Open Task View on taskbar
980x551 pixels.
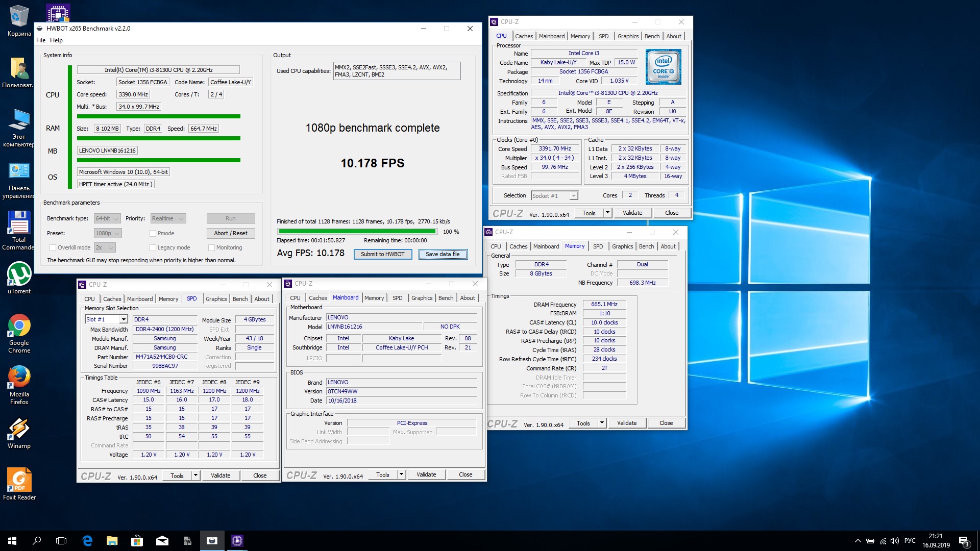[x=61, y=541]
